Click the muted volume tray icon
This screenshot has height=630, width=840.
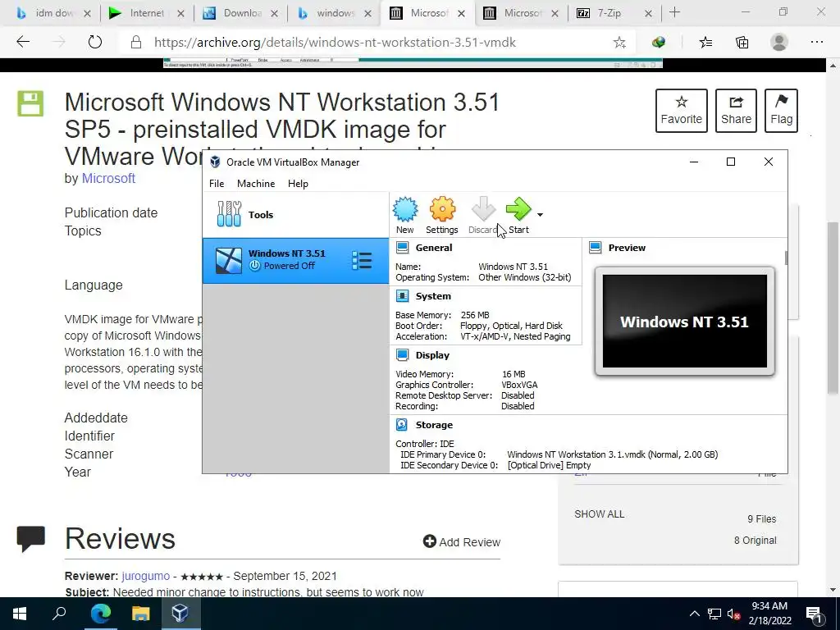[734, 614]
